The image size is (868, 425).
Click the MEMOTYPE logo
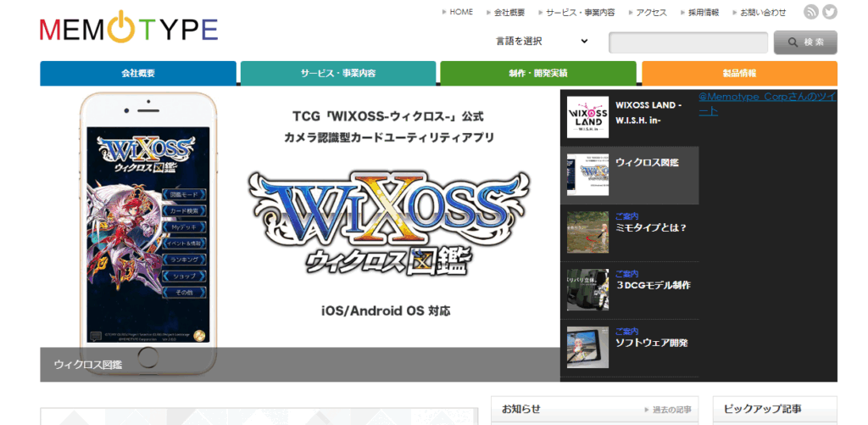129,27
